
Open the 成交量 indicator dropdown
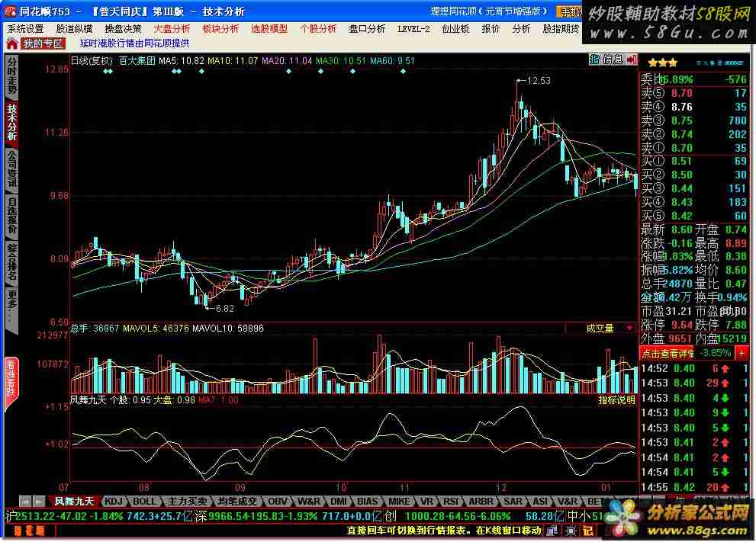(629, 328)
